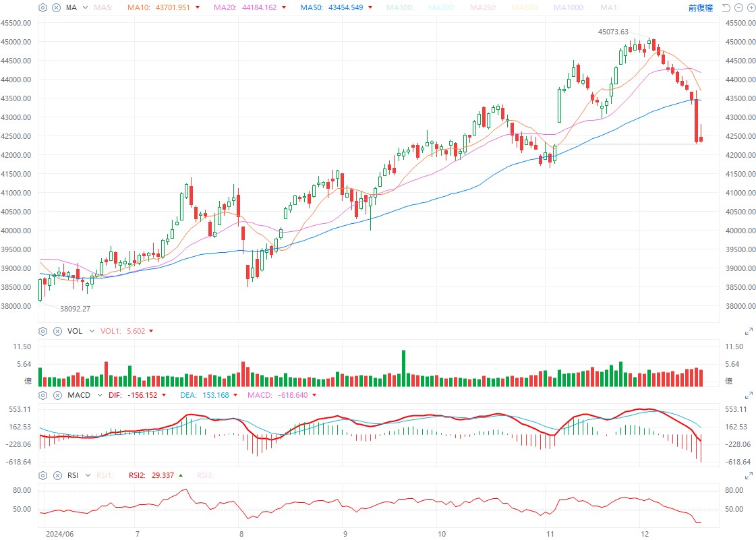Zoom in the chart with the plus icon
This screenshot has width=756, height=540.
(x=751, y=7)
